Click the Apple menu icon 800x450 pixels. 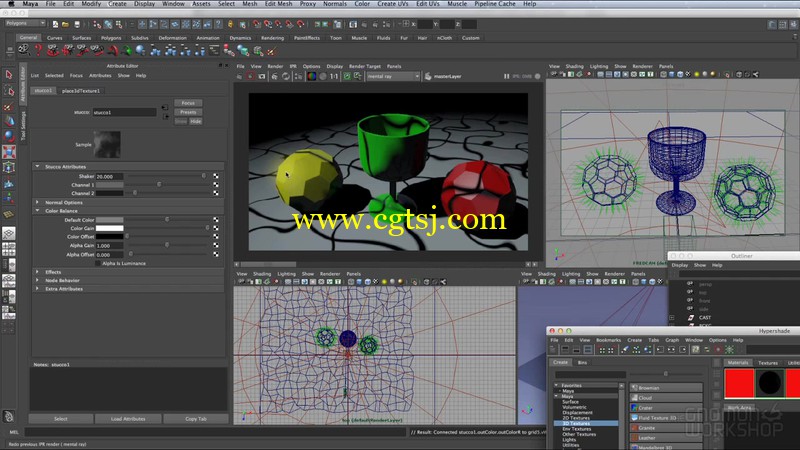[x=10, y=4]
